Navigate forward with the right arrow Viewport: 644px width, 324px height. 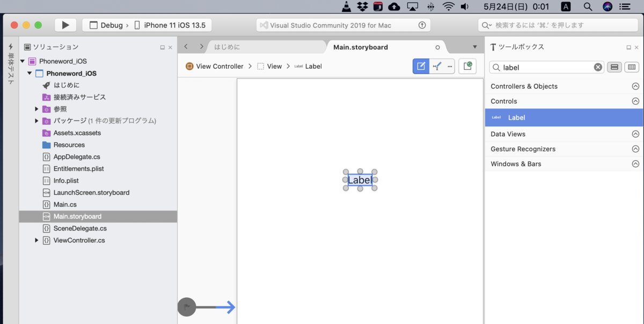201,47
